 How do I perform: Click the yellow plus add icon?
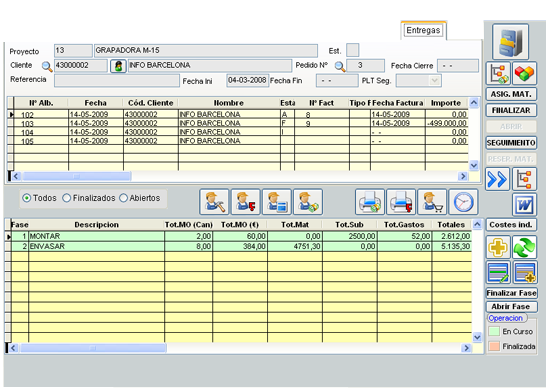point(498,247)
